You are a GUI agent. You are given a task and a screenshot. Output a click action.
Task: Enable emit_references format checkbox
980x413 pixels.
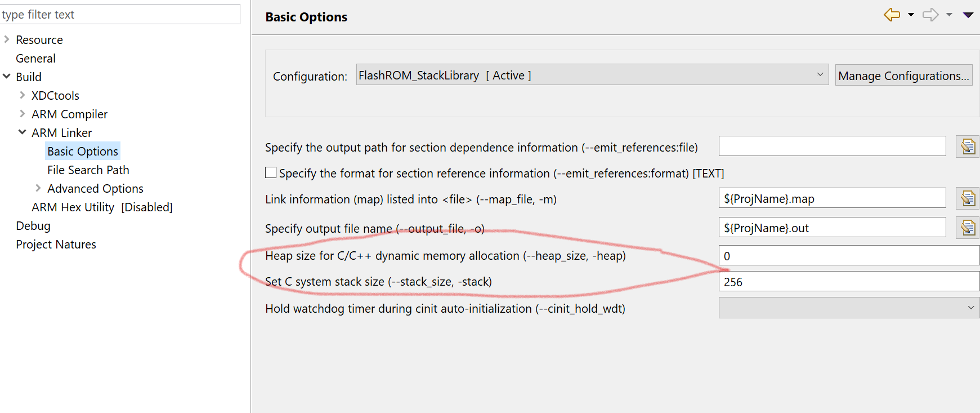pyautogui.click(x=271, y=173)
